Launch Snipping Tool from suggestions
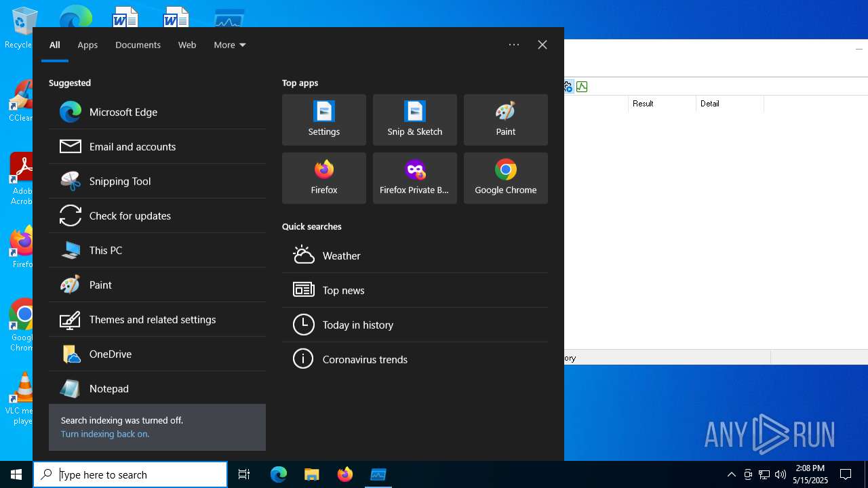This screenshot has height=488, width=868. (157, 181)
